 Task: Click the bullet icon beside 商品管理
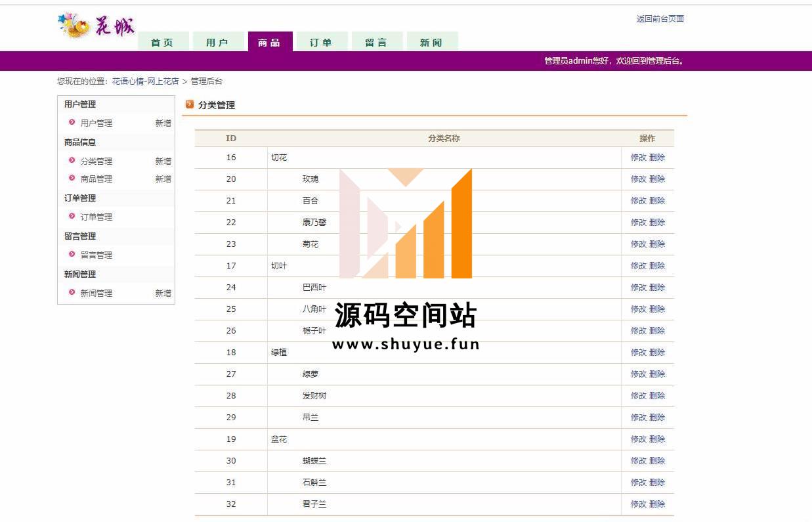(x=72, y=178)
